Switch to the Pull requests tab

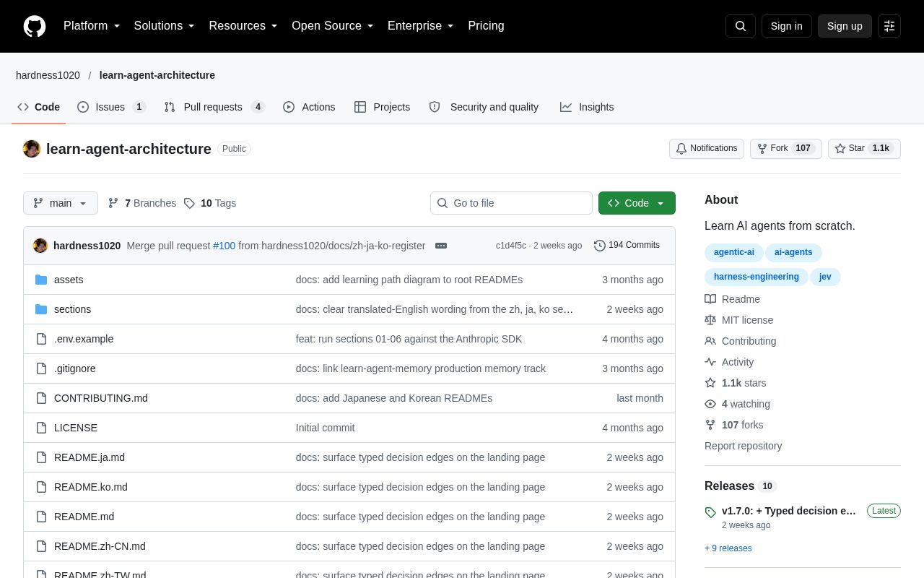point(214,107)
